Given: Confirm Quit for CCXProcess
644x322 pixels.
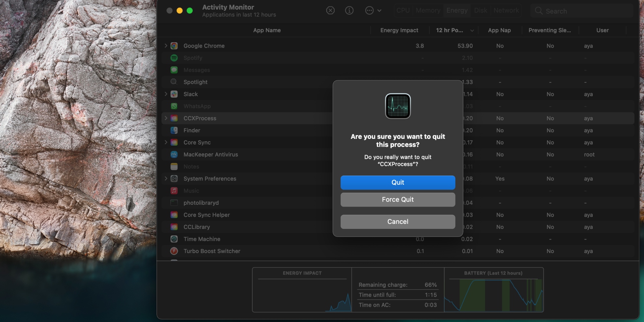Looking at the screenshot, I should [x=398, y=182].
